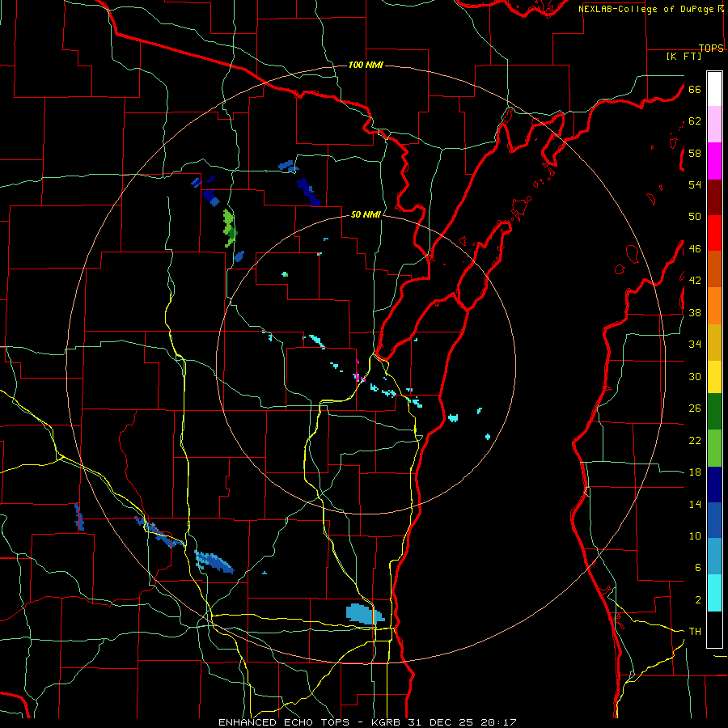Click the bright red 46-50 kft swatch
The image size is (728, 728).
(714, 233)
